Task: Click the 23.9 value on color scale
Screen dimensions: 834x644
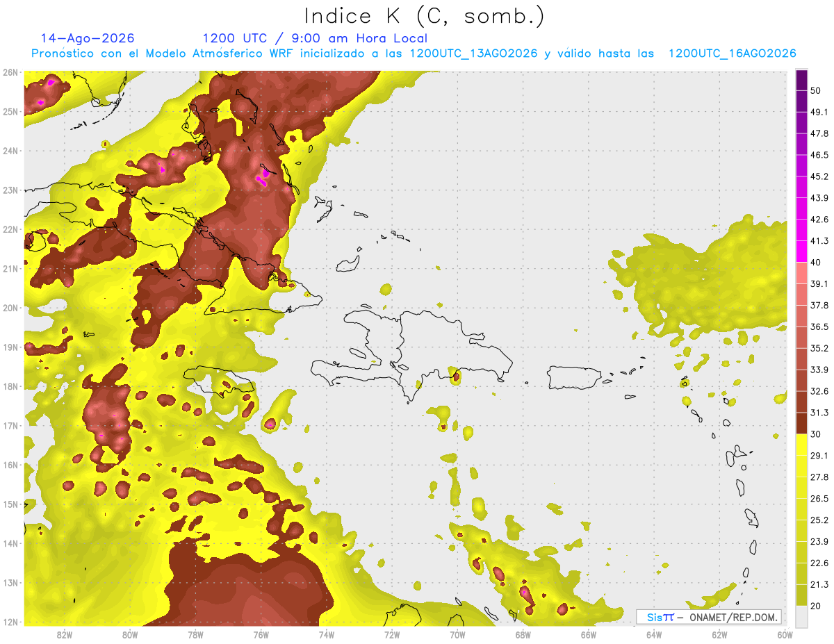Action: [x=819, y=542]
